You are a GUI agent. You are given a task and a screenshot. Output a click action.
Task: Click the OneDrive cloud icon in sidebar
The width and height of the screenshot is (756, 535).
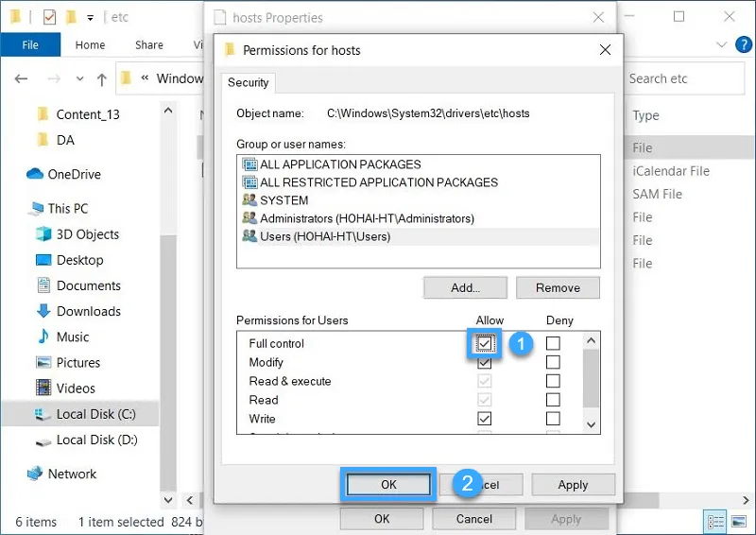tap(35, 174)
